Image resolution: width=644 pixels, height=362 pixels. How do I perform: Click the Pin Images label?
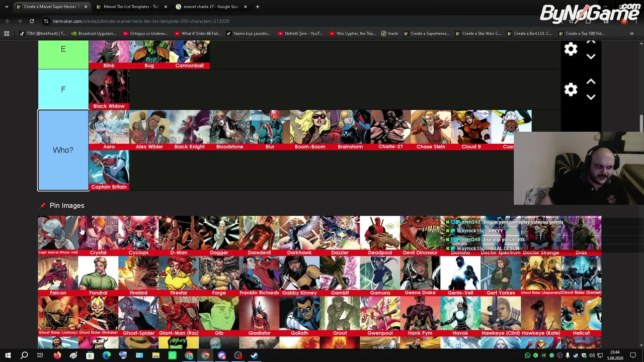coord(67,206)
